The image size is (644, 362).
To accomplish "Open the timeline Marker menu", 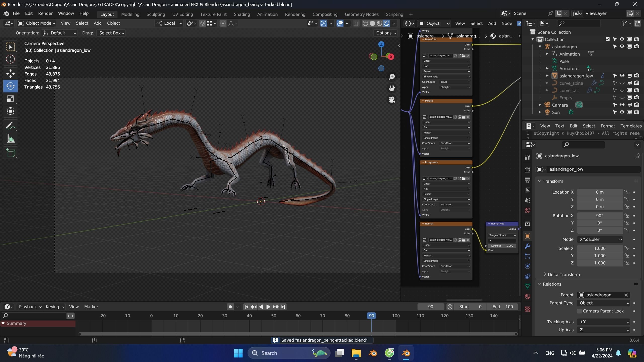I will (x=91, y=307).
